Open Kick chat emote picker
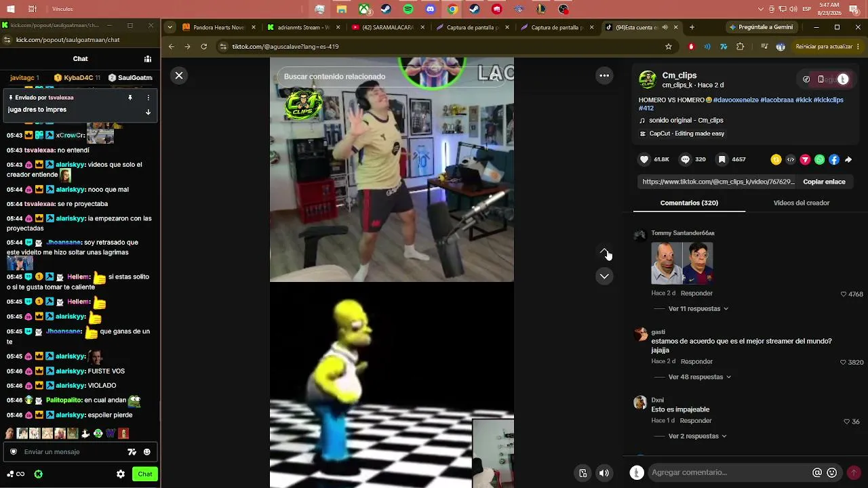This screenshot has height=488, width=868. coord(147,452)
